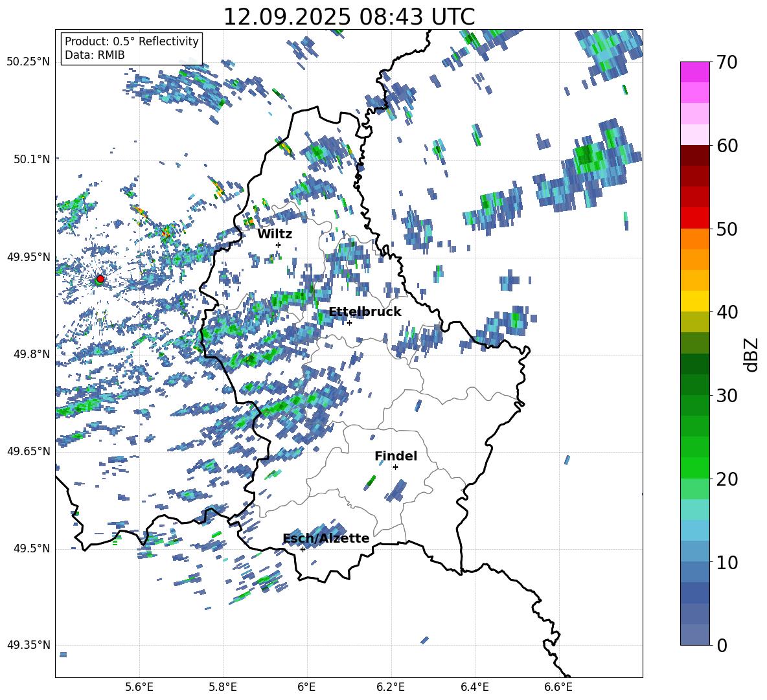767x700 pixels.
Task: Click the 0 value on colorbar
Action: (x=722, y=645)
